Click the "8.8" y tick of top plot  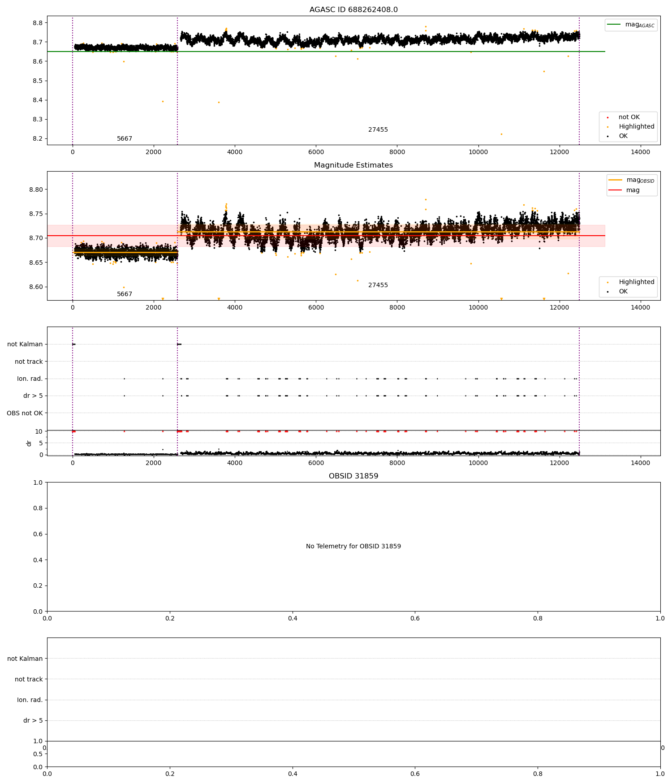click(38, 23)
